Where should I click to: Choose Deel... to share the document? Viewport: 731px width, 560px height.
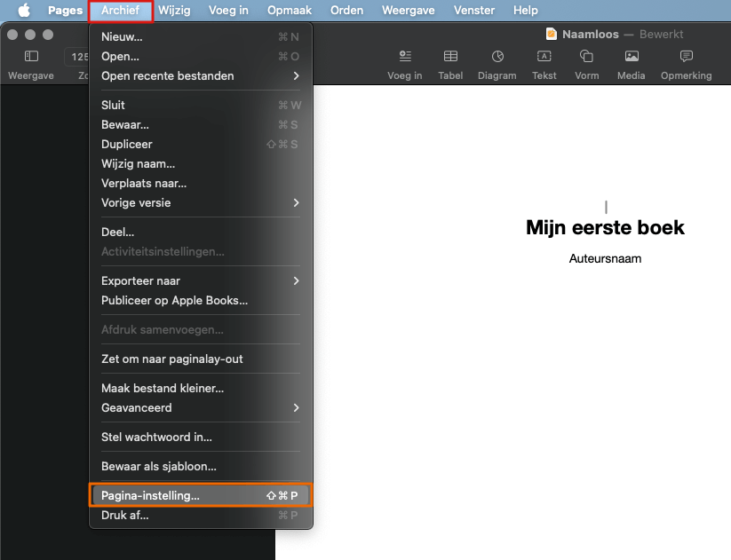[201, 232]
